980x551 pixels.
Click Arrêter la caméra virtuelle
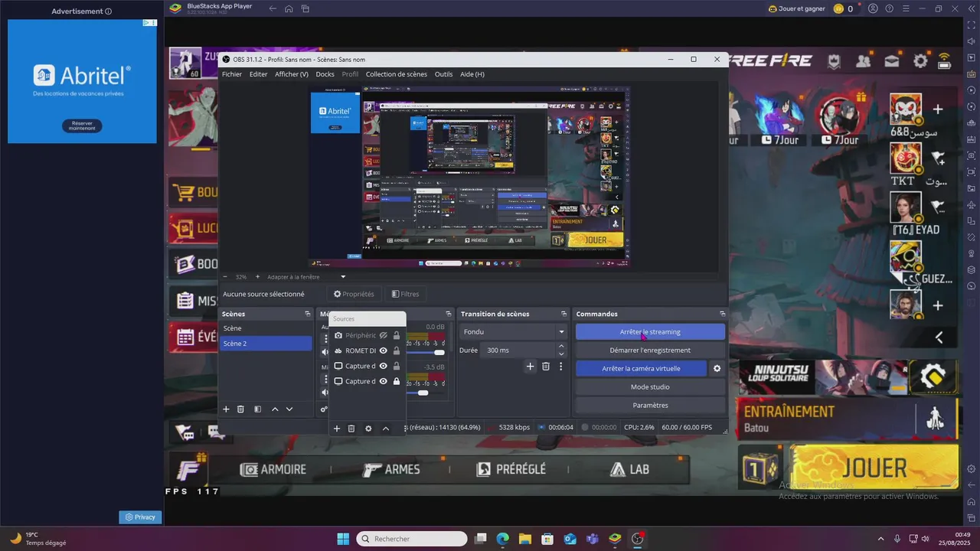point(641,368)
